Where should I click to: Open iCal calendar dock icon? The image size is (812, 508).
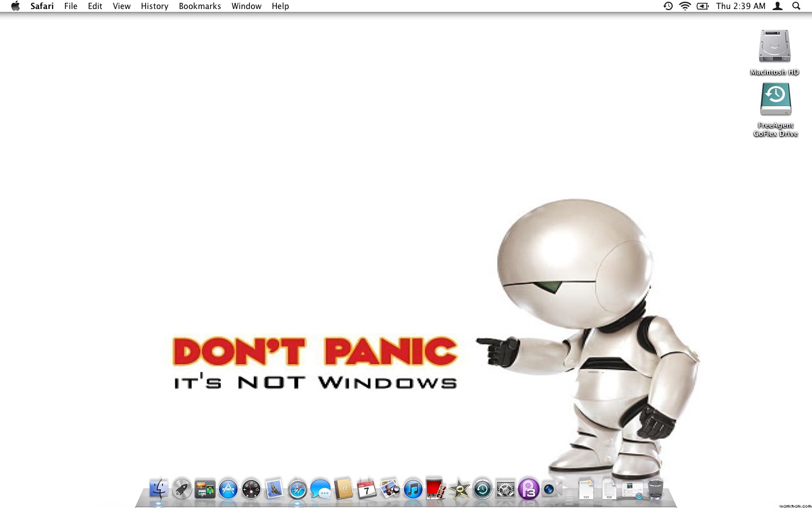tap(367, 489)
